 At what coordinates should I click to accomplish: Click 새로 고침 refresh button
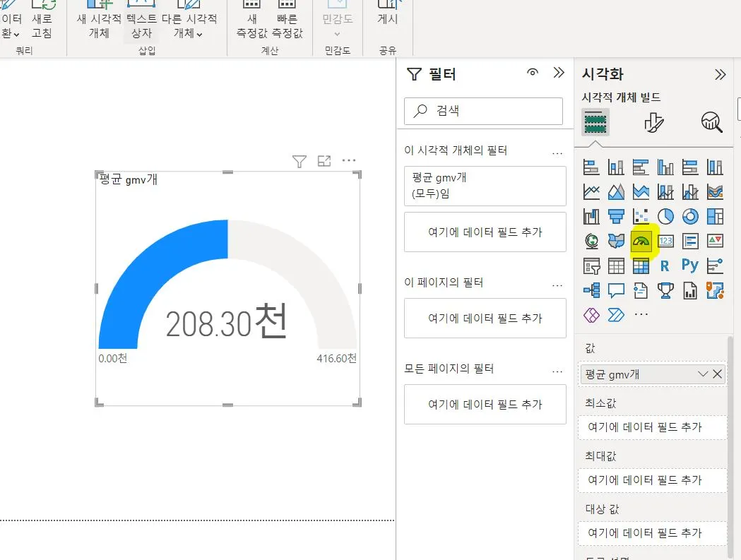coord(42,20)
